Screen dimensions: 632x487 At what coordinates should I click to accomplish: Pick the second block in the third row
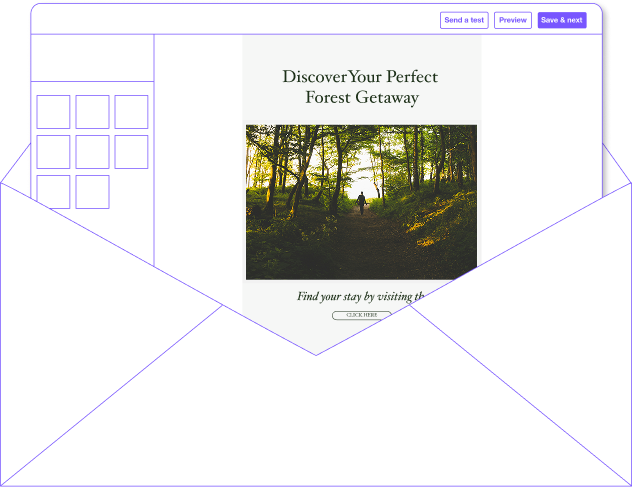(x=92, y=191)
